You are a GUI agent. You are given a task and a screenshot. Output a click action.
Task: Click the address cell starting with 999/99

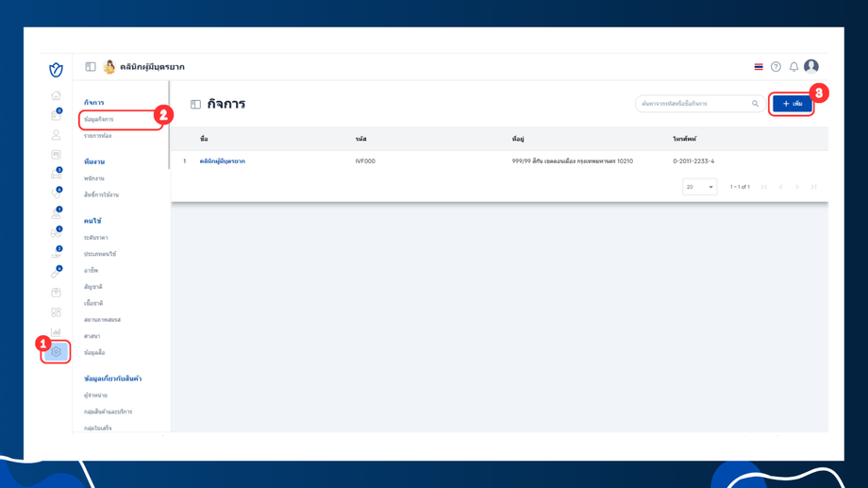(x=573, y=161)
